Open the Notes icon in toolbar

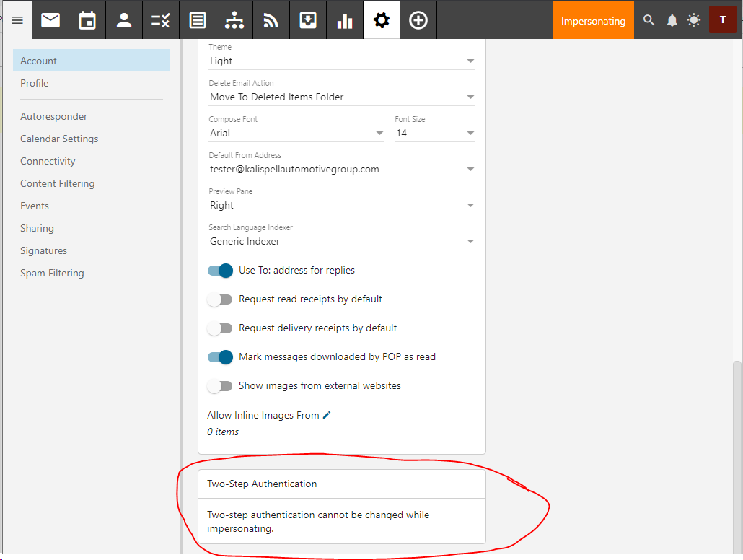[x=198, y=20]
